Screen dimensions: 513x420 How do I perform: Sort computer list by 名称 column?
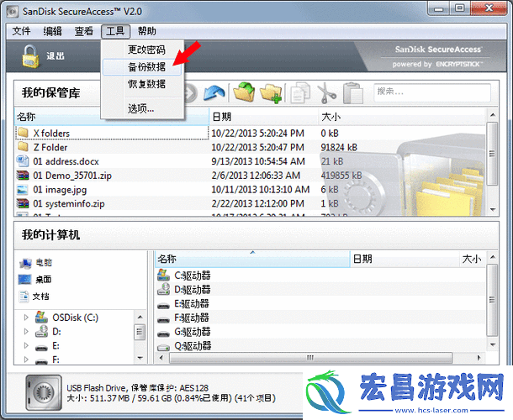[x=252, y=259]
